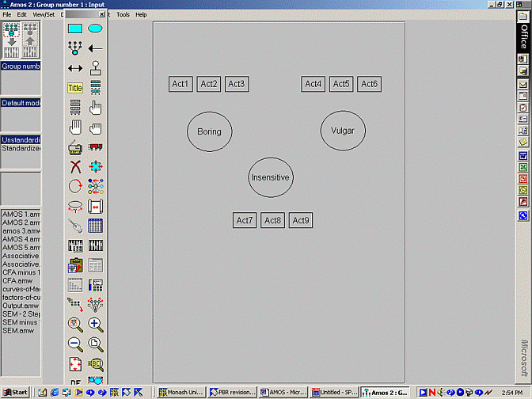Screen dimensions: 532x399
Task: Toggle view output path diagram button
Action: [29, 39]
